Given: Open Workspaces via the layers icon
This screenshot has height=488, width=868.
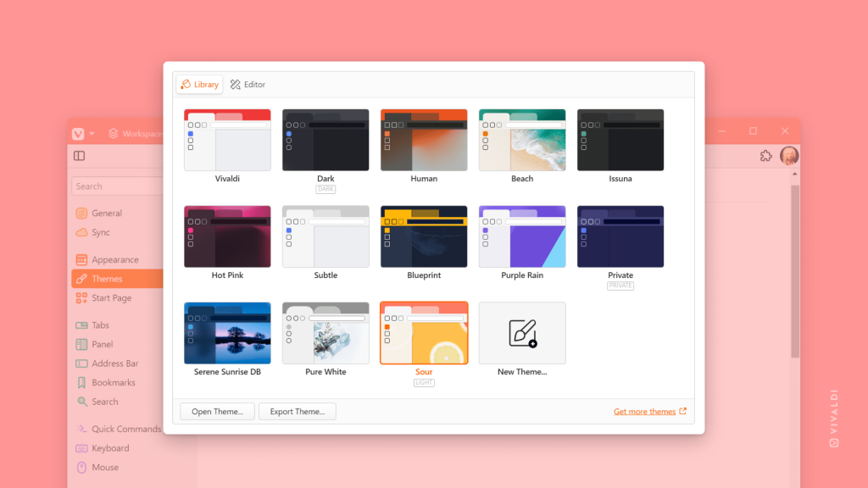Looking at the screenshot, I should click(x=113, y=132).
